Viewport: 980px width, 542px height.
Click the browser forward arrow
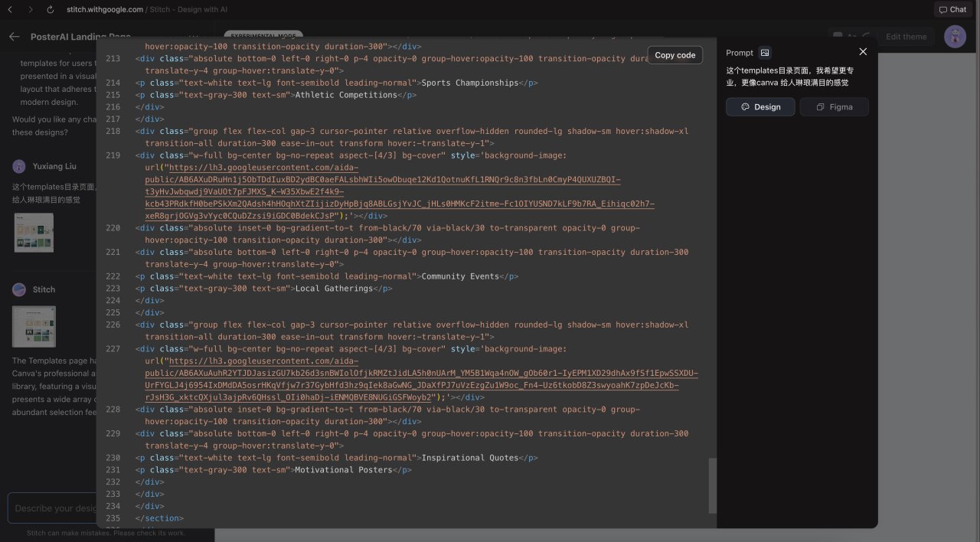pyautogui.click(x=31, y=9)
